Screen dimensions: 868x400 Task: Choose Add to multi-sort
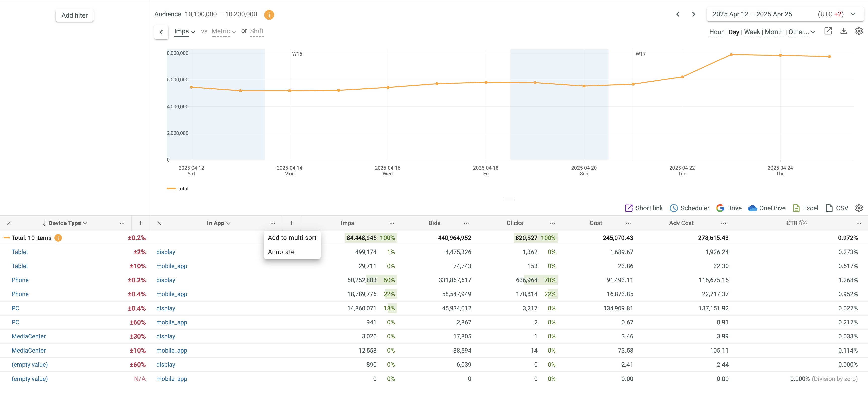click(x=292, y=238)
